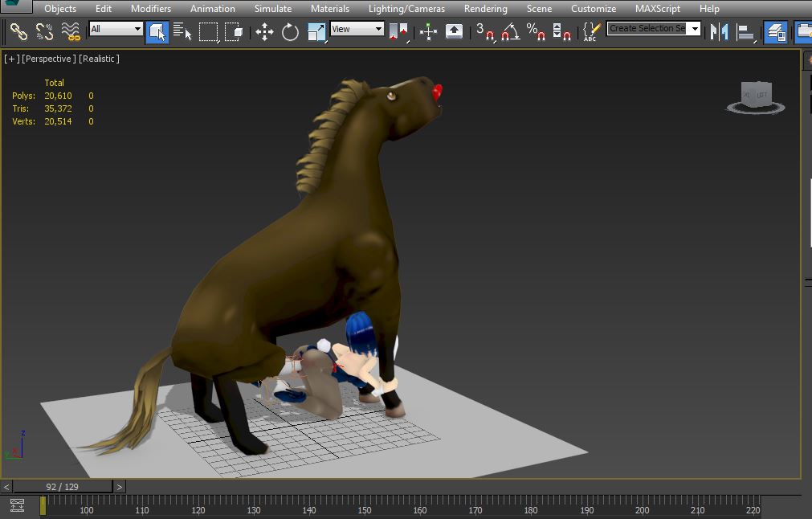Open the Modifiers menu
The image size is (812, 519).
(151, 9)
